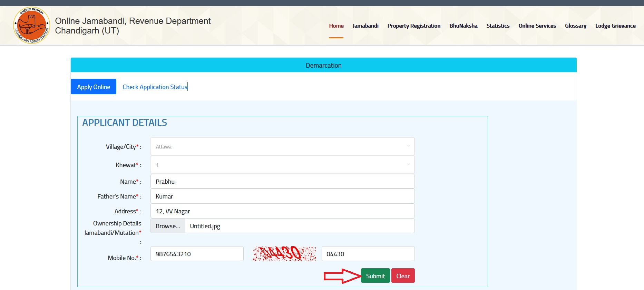Open the Online Services menu
Image resolution: width=644 pixels, height=290 pixels.
click(x=537, y=26)
